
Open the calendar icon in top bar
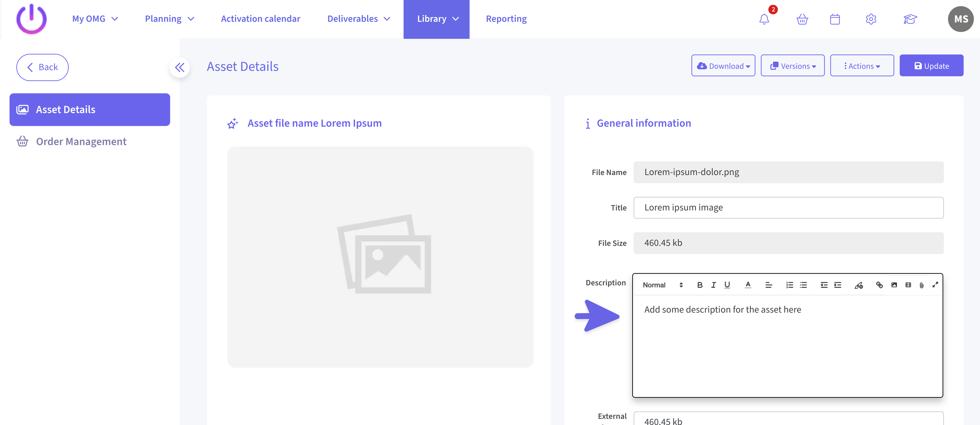coord(835,19)
